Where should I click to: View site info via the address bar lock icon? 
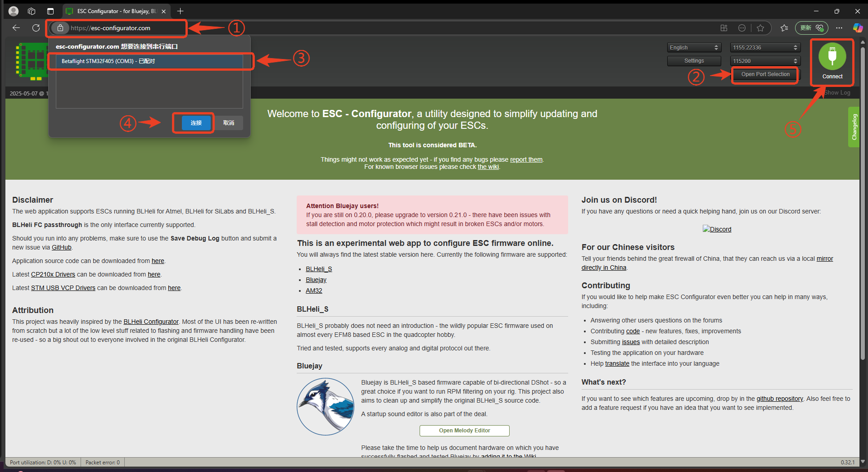[x=60, y=28]
